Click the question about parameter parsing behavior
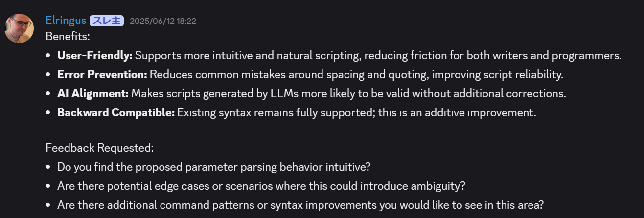 213,167
